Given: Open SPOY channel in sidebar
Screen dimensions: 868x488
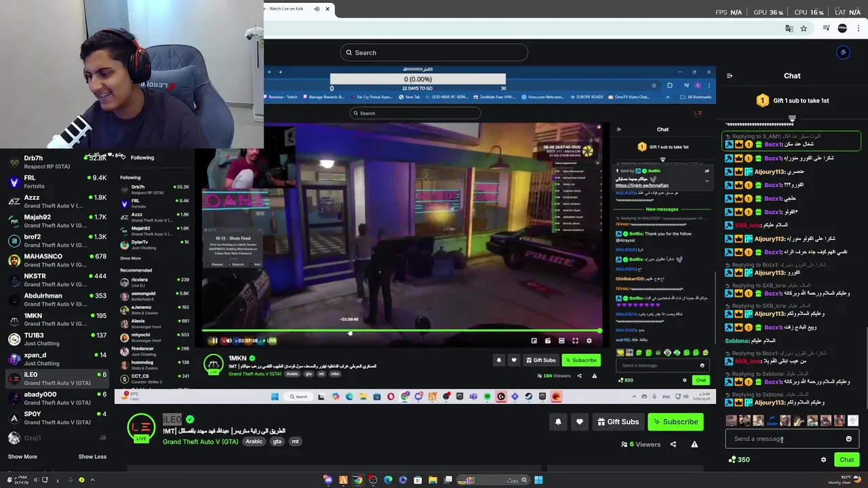Looking at the screenshot, I should pyautogui.click(x=57, y=418).
